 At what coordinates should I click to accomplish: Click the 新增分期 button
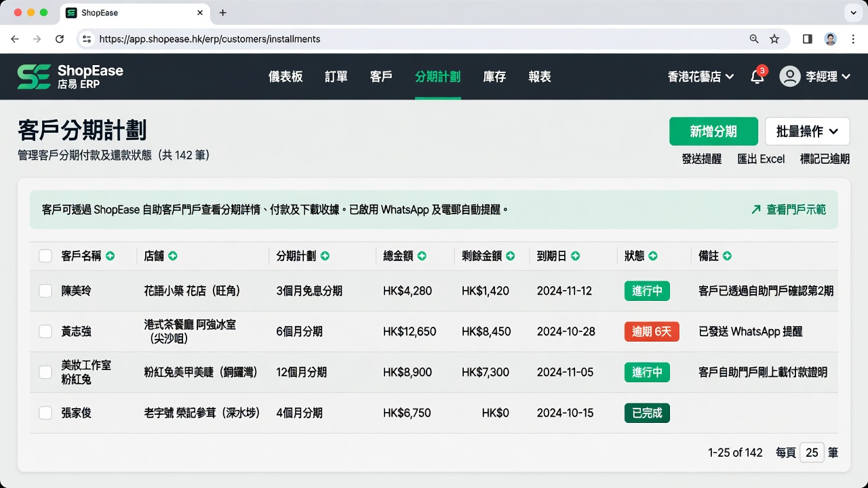coord(713,131)
